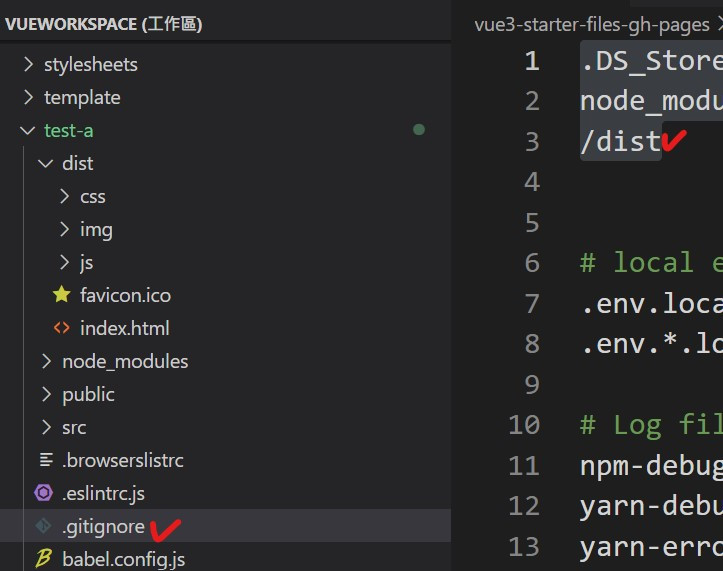Expand the stylesheets folder chevron
723x571 pixels.
click(28, 64)
